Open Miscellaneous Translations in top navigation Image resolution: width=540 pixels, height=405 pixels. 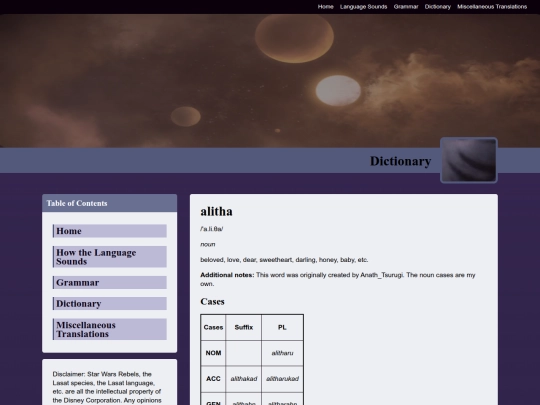point(492,7)
